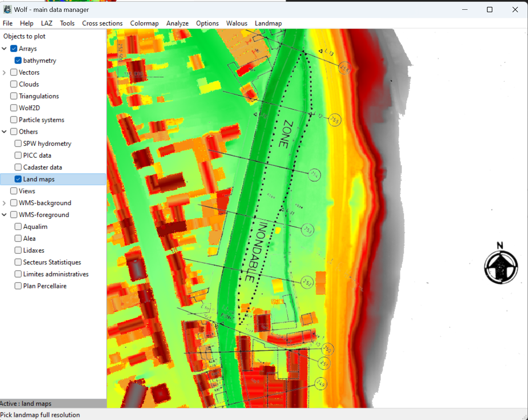Screen dimensions: 528x420
Task: Select the Plan Percellaire layer label
Action: (x=45, y=286)
